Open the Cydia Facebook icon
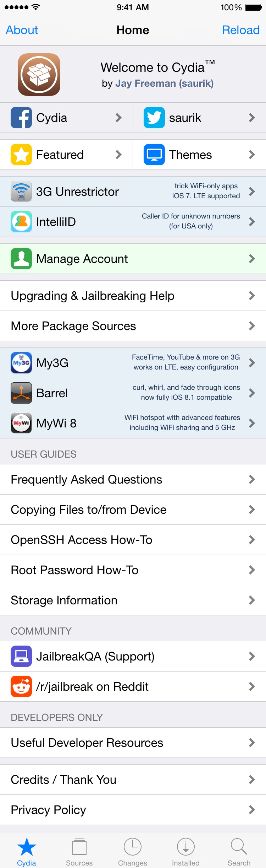The width and height of the screenshot is (266, 868). pos(21,118)
